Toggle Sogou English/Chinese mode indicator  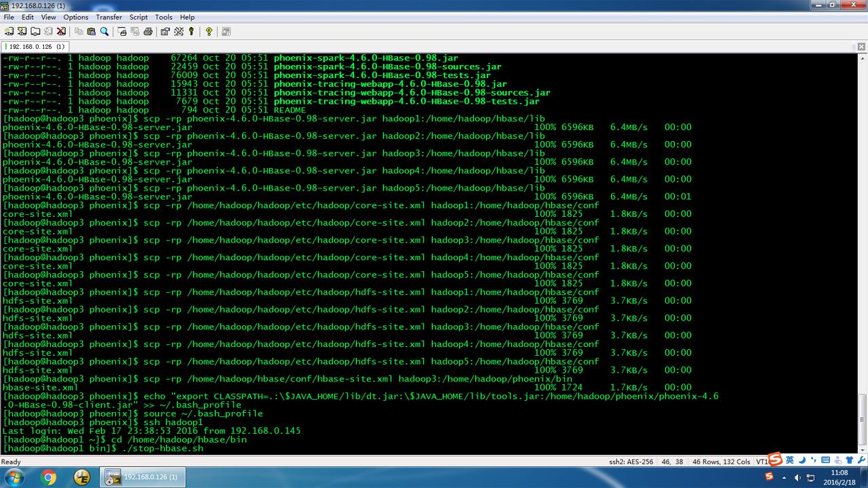click(790, 460)
